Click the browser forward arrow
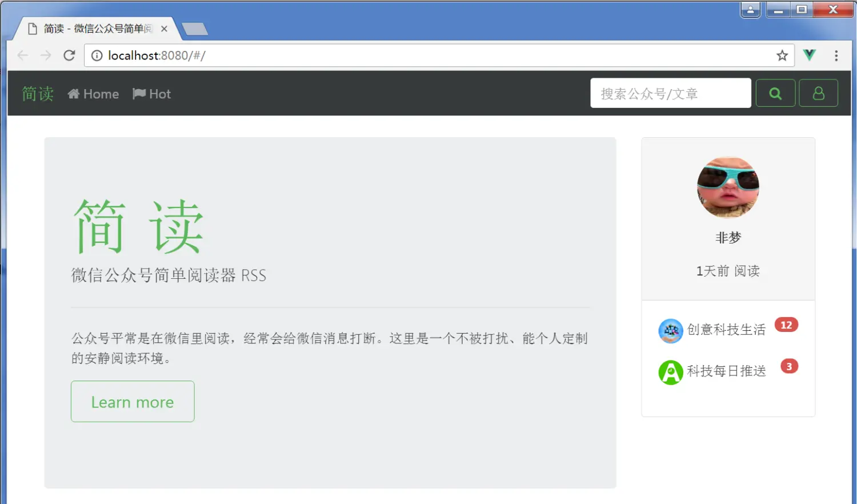Image resolution: width=857 pixels, height=504 pixels. click(x=46, y=55)
